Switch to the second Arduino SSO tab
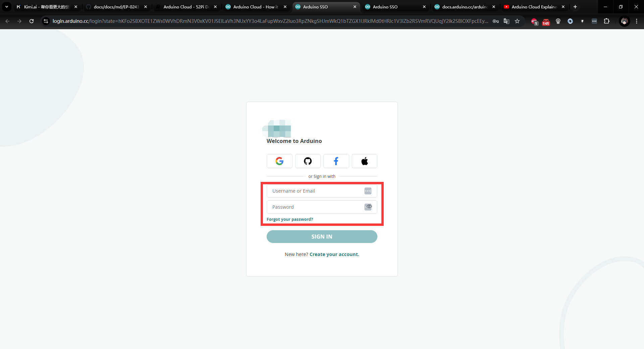The height and width of the screenshot is (349, 644). 395,7
